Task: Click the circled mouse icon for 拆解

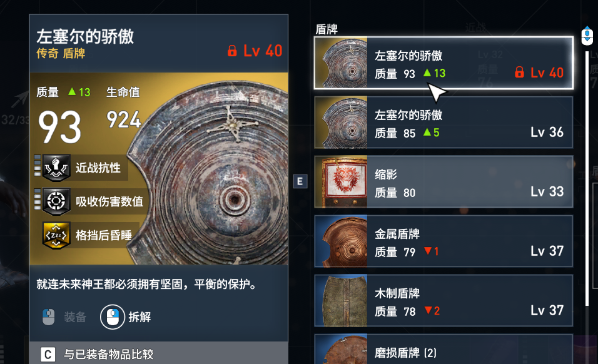Action: (113, 316)
